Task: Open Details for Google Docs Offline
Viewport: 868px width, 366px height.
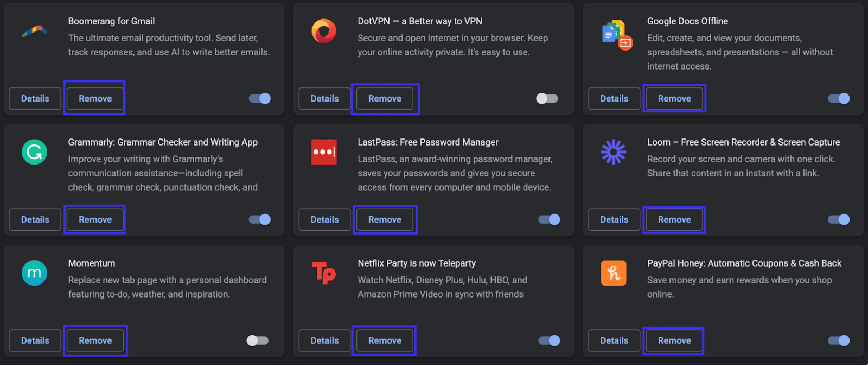Action: pos(614,98)
